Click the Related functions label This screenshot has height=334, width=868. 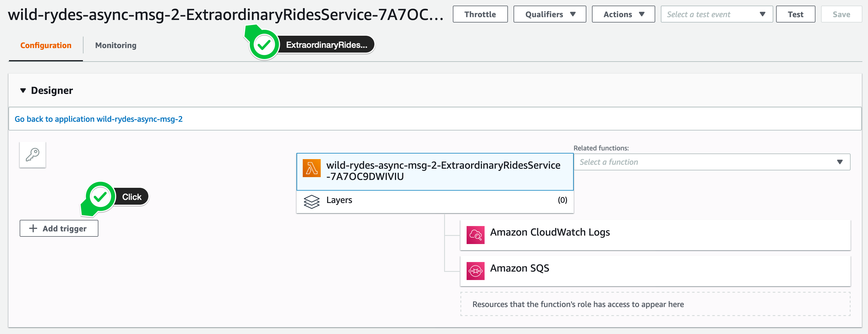point(601,148)
